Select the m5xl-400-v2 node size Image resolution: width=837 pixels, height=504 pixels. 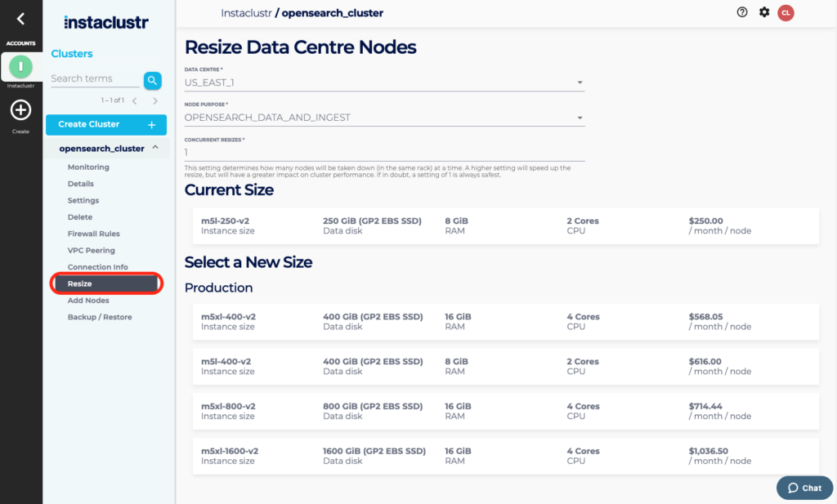pyautogui.click(x=505, y=321)
